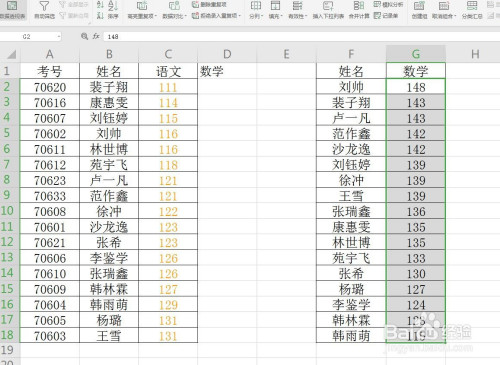This screenshot has height=365, width=500.
Task: Select column D header
Action: coord(227,54)
